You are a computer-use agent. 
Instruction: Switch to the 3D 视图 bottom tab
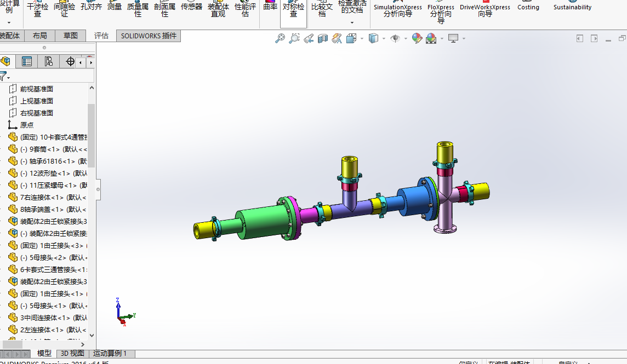(72, 353)
